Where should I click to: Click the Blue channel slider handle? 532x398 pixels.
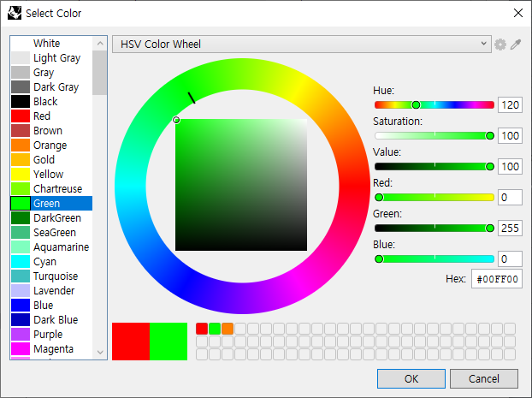point(379,259)
